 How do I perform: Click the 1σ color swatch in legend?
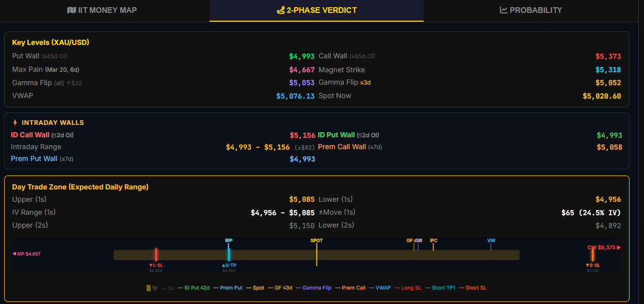149,288
